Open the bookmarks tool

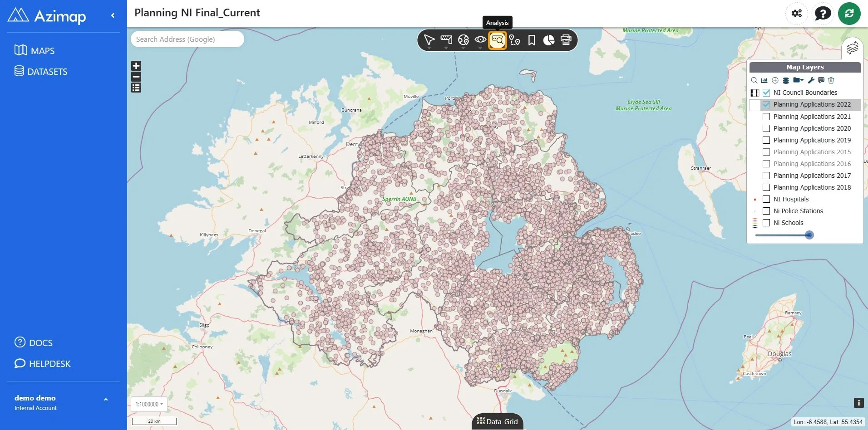point(532,40)
